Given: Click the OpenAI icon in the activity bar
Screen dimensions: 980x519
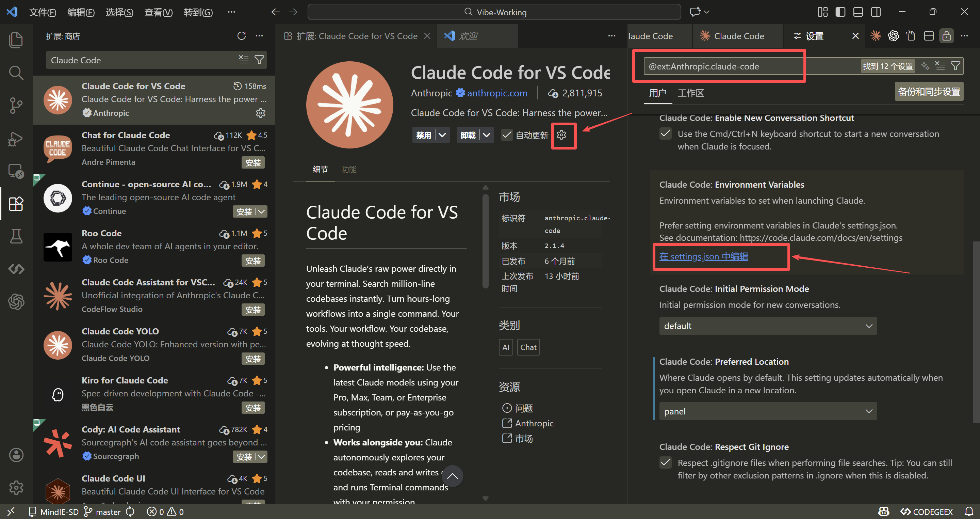Looking at the screenshot, I should [x=16, y=302].
